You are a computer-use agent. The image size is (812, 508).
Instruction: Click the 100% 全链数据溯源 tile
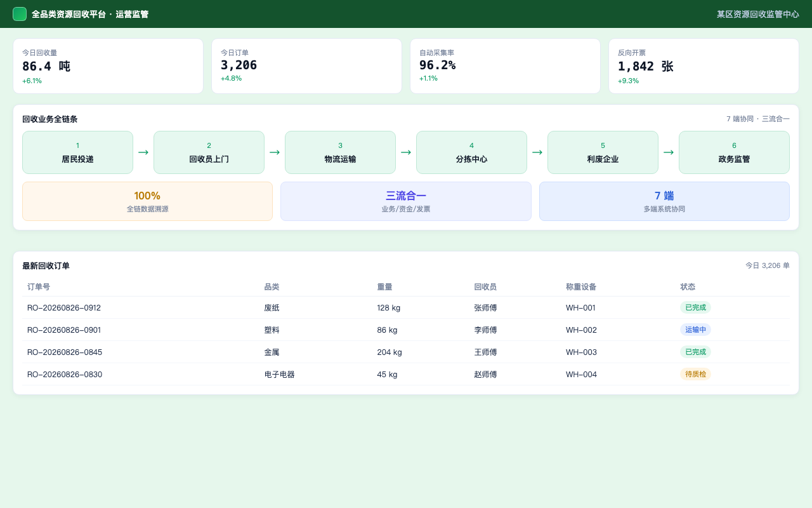(147, 201)
